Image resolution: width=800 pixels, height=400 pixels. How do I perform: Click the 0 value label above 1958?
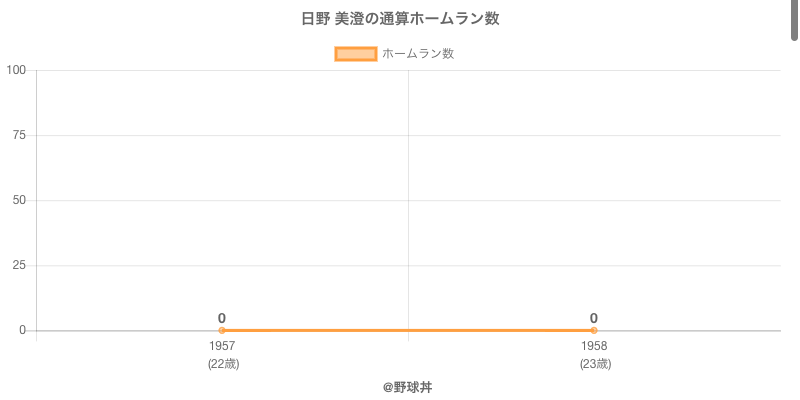[x=594, y=318]
